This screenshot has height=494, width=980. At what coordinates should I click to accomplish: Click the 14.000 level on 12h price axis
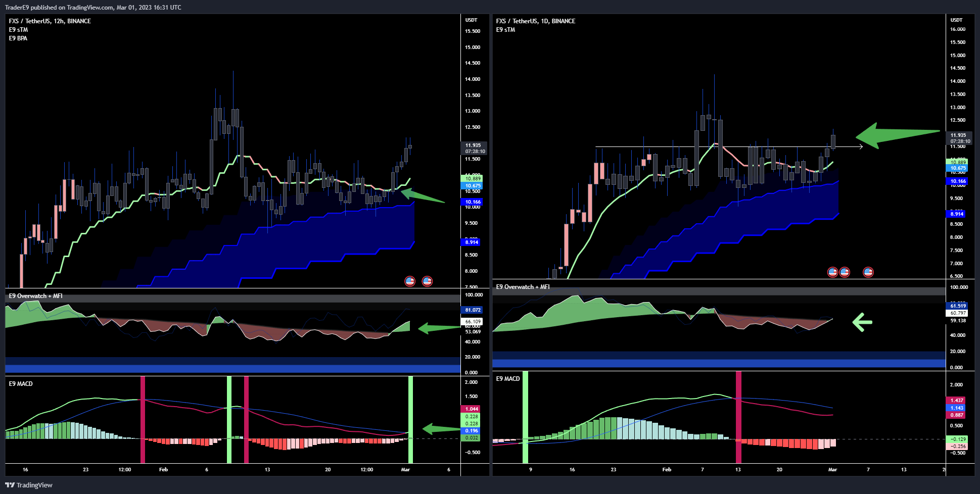point(473,79)
